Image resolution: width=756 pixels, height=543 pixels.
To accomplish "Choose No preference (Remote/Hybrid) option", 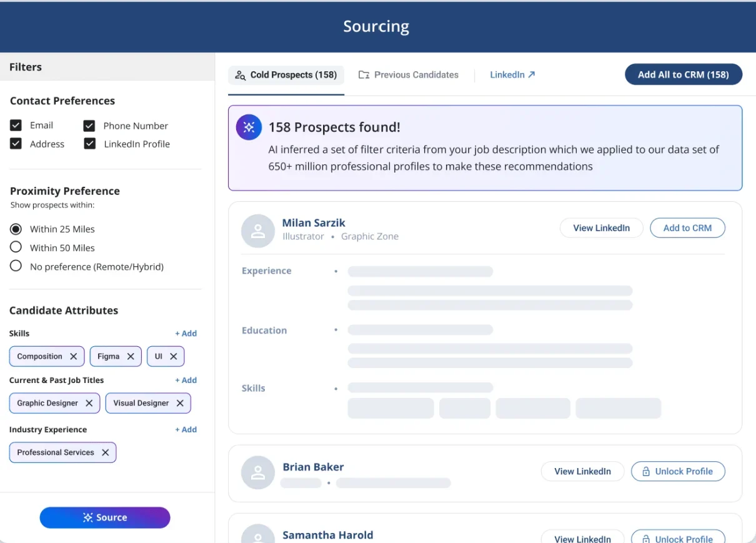I will point(16,266).
